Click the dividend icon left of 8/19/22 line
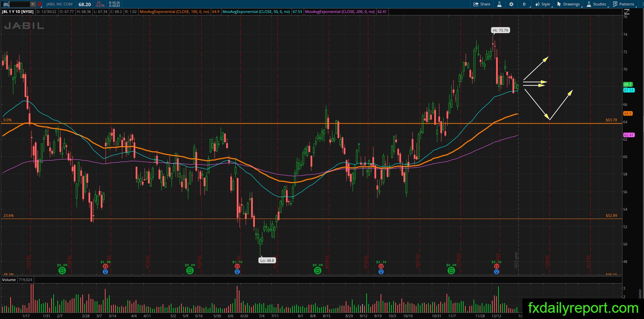Viewport: 644px width, 319px height. coord(318,271)
